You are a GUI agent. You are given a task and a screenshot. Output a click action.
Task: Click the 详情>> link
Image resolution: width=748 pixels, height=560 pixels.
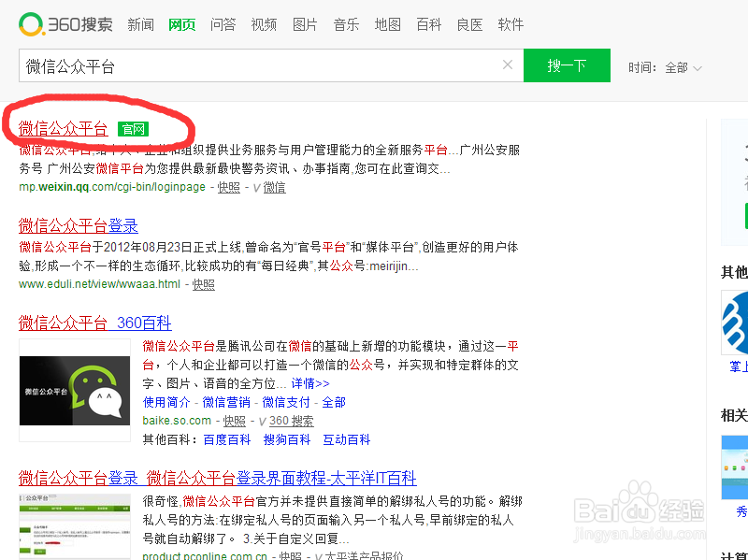pyautogui.click(x=310, y=383)
